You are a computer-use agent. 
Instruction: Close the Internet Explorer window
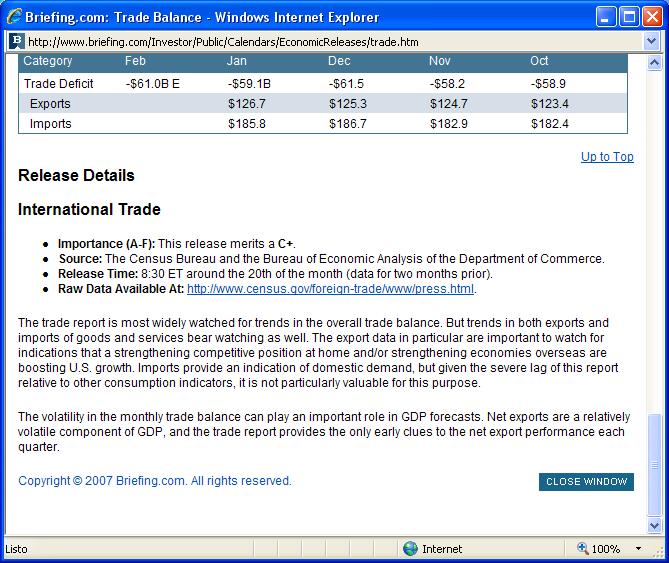point(653,17)
